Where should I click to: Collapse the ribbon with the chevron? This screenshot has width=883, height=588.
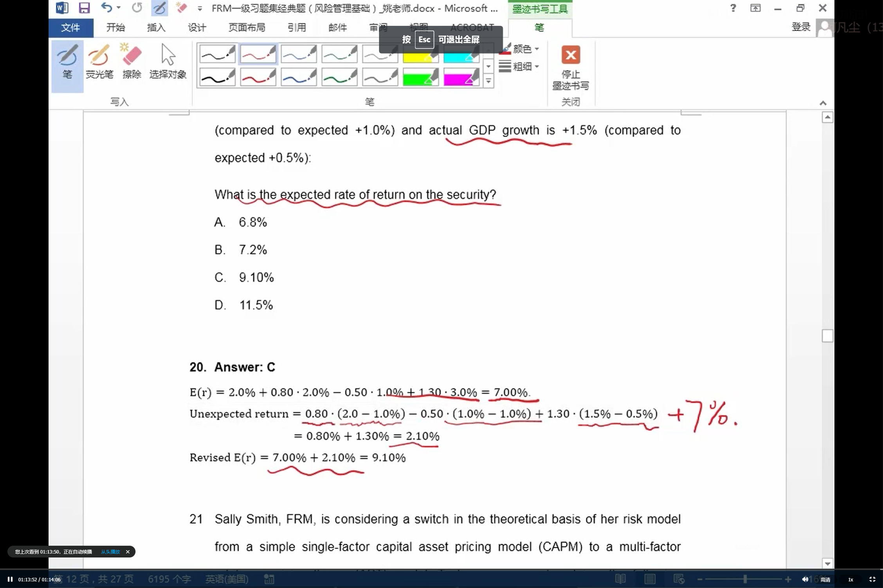823,103
